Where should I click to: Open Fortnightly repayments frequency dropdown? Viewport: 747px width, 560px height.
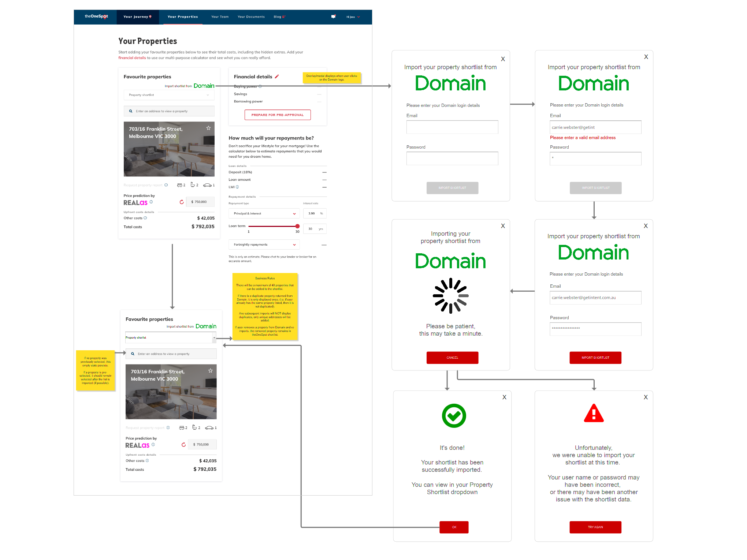tap(264, 245)
